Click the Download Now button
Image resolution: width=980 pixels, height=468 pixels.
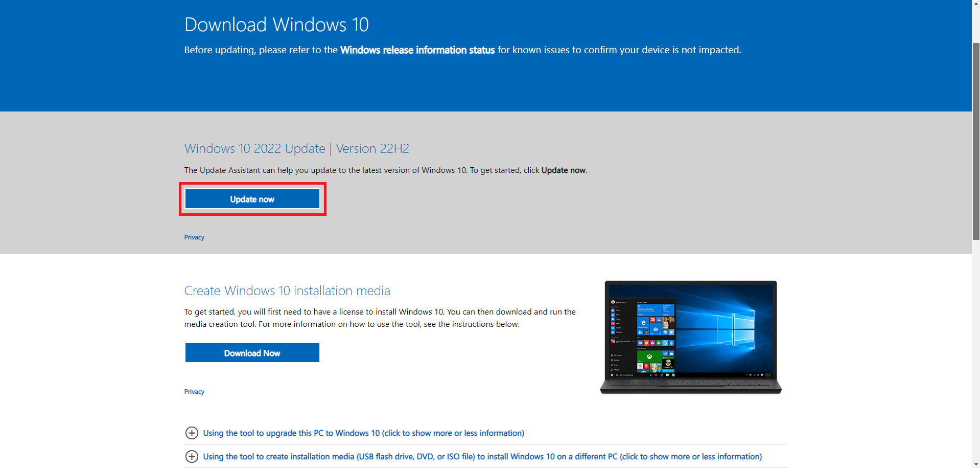252,353
